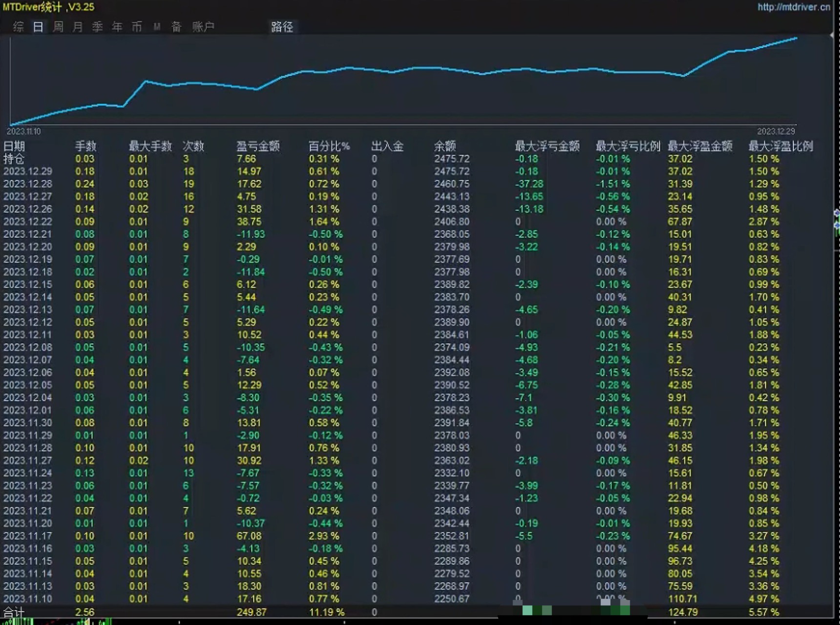
Task: Click the 最大浮盈比例 column header
Action: point(781,146)
